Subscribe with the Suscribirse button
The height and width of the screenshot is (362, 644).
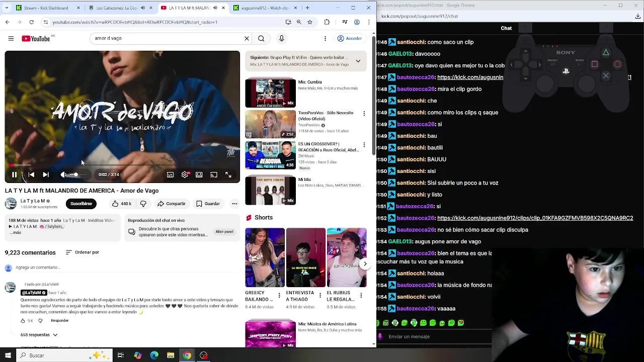[x=81, y=204]
